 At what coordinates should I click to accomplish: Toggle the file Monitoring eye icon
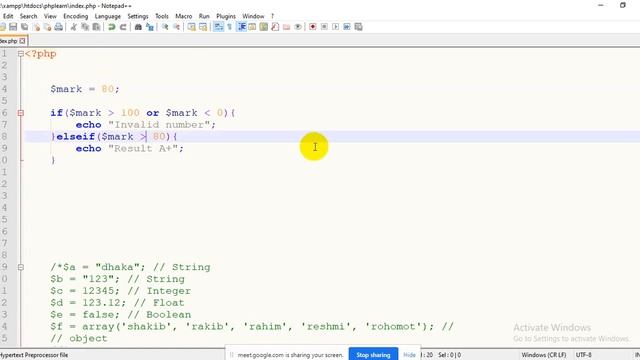tap(298, 27)
